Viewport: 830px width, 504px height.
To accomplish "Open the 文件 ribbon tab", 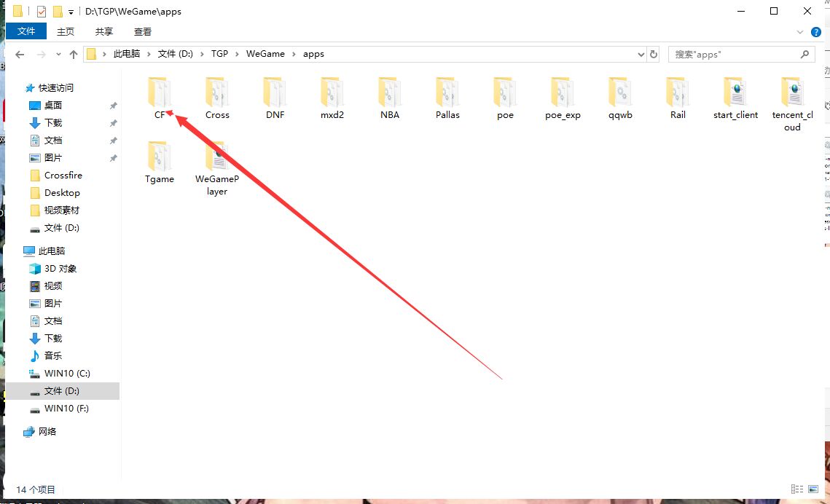I will [26, 31].
